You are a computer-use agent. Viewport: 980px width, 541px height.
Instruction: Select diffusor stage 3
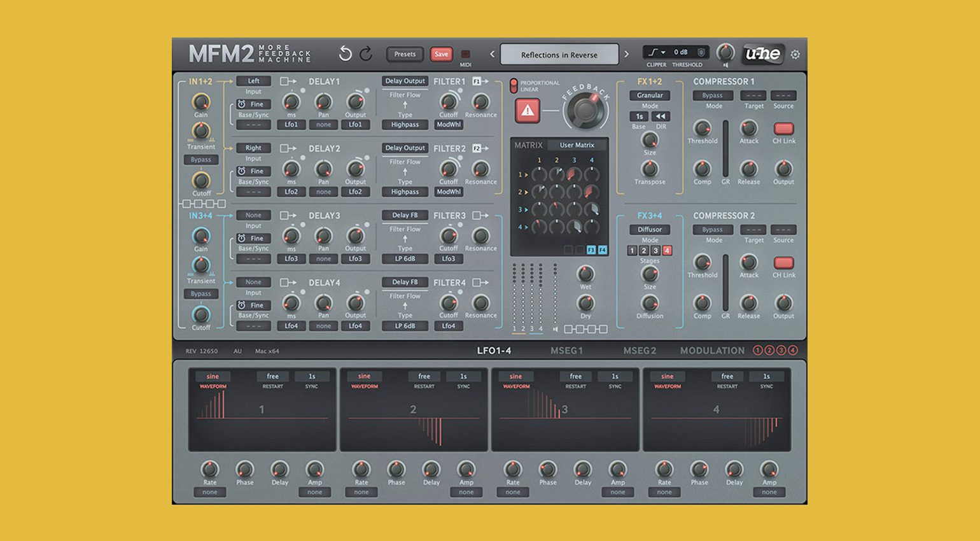(x=655, y=251)
